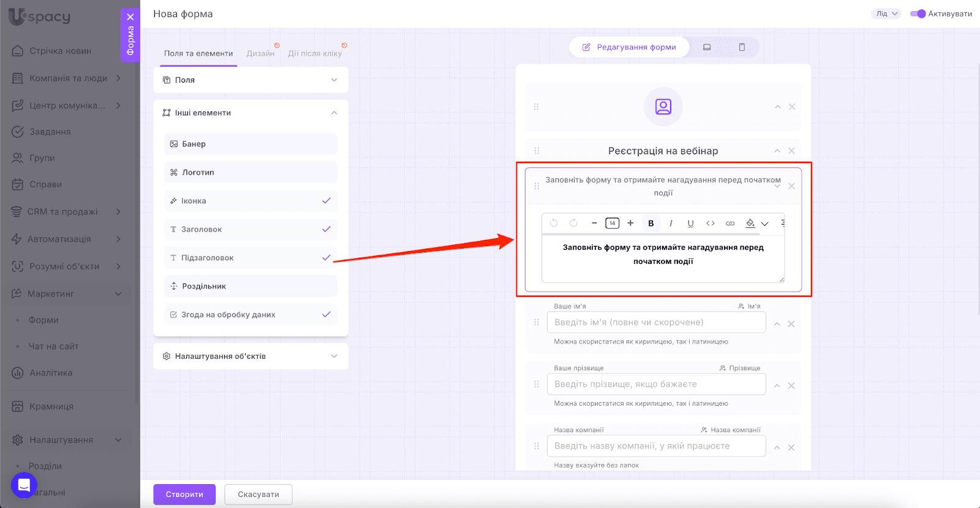
Task: Click drag handle of Ваше прізвище field
Action: pos(537,384)
